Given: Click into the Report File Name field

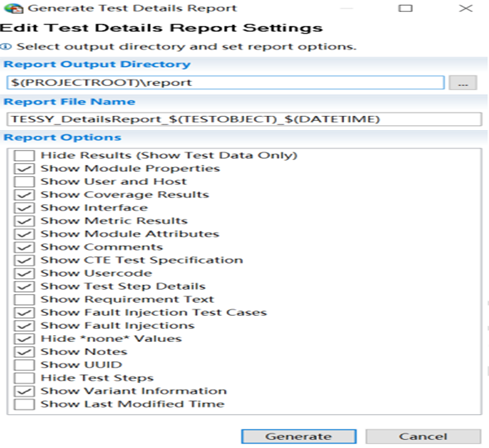Looking at the screenshot, I should coord(244,119).
